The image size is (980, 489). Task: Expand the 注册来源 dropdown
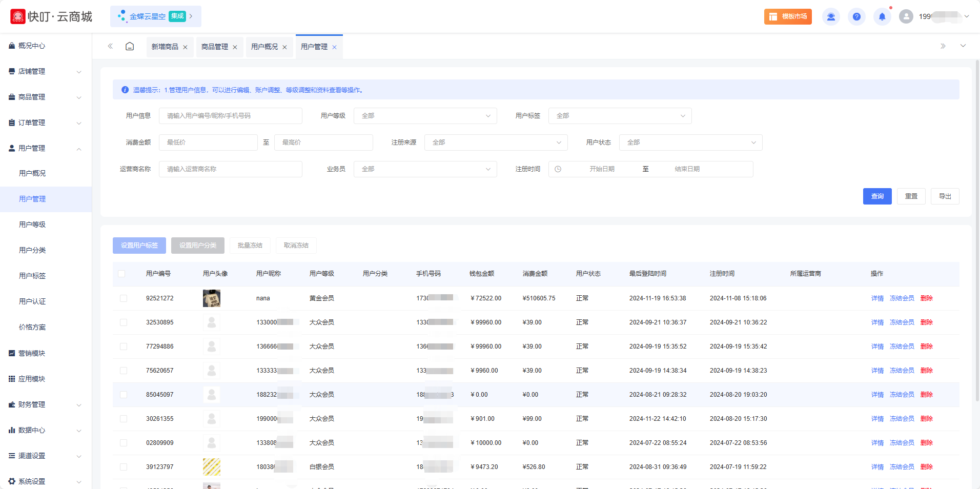click(496, 142)
